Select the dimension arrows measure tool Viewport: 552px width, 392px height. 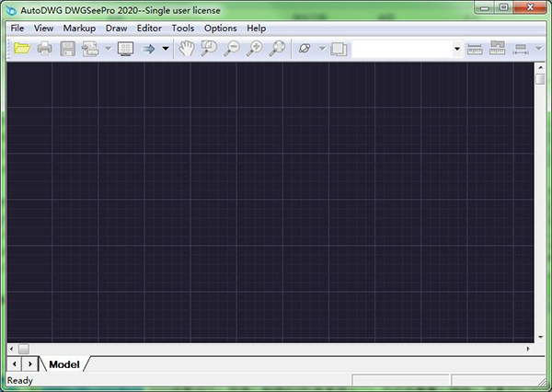(x=521, y=50)
